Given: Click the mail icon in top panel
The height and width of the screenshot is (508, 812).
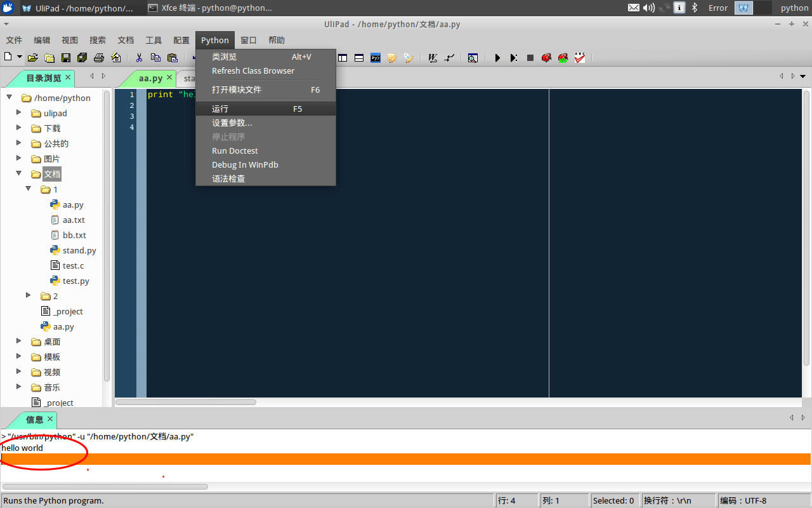Looking at the screenshot, I should [633, 8].
